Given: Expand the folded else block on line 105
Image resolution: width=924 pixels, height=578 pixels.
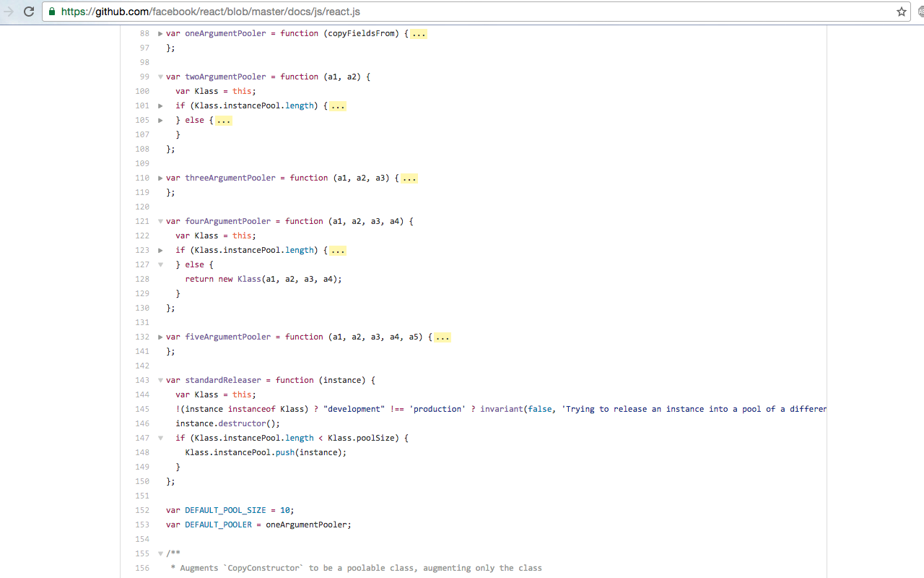Looking at the screenshot, I should point(160,120).
